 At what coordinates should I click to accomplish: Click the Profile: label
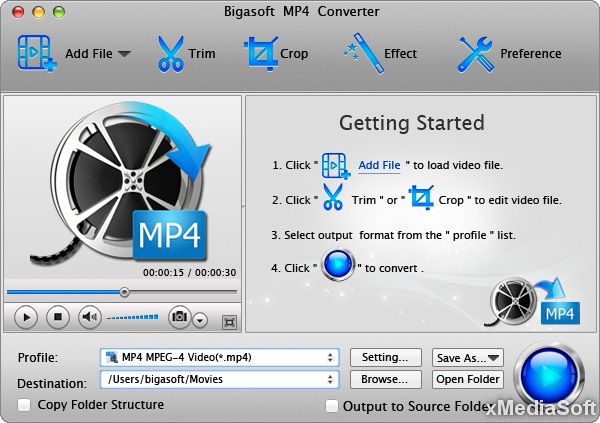38,358
